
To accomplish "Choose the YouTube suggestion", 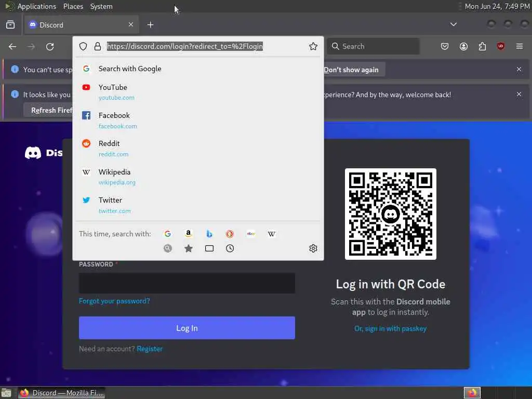I will click(x=198, y=92).
